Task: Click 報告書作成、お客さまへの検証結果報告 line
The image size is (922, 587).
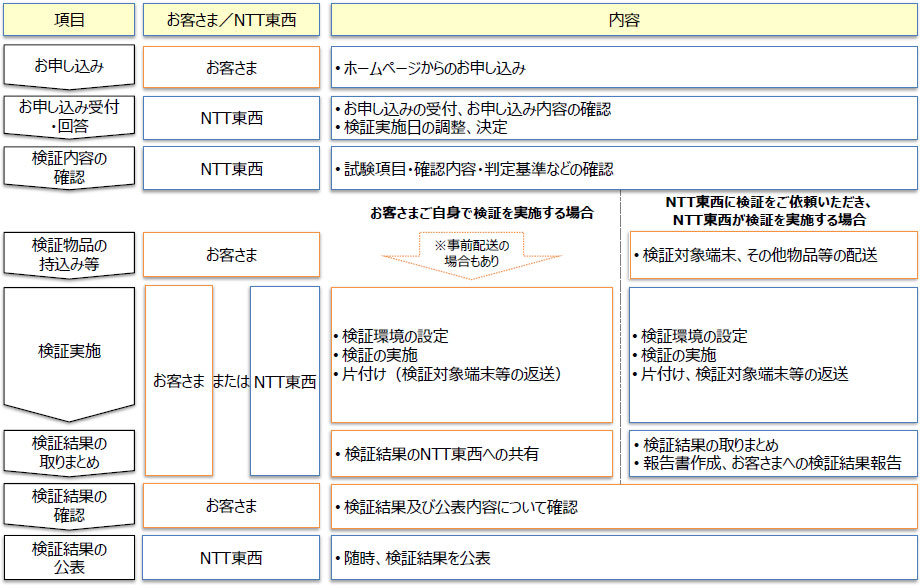Action: coord(771,463)
